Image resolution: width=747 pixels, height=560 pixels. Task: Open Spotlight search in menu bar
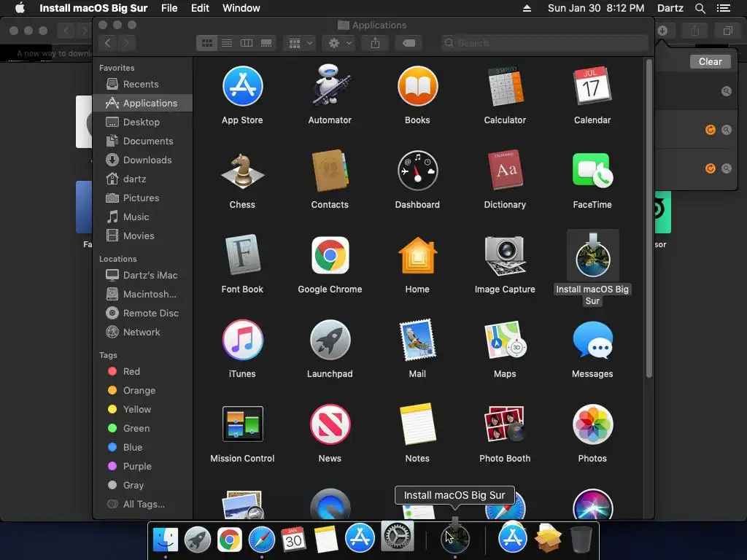pyautogui.click(x=700, y=8)
